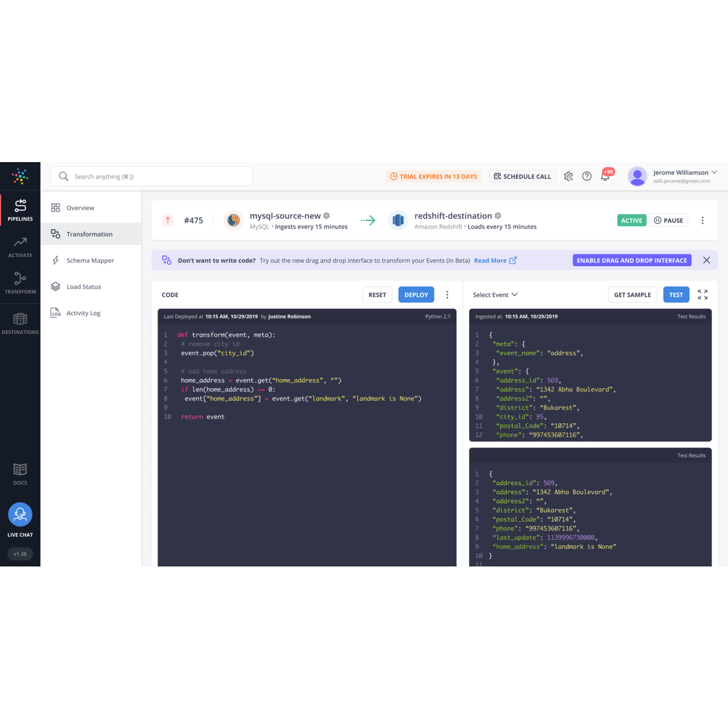Expand the test results to fullscreen
Screen dimensions: 728x728
click(702, 295)
